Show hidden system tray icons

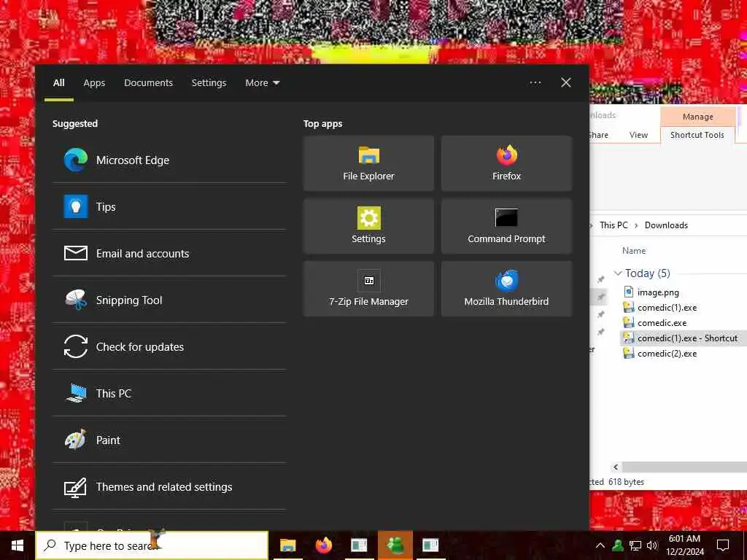point(600,545)
